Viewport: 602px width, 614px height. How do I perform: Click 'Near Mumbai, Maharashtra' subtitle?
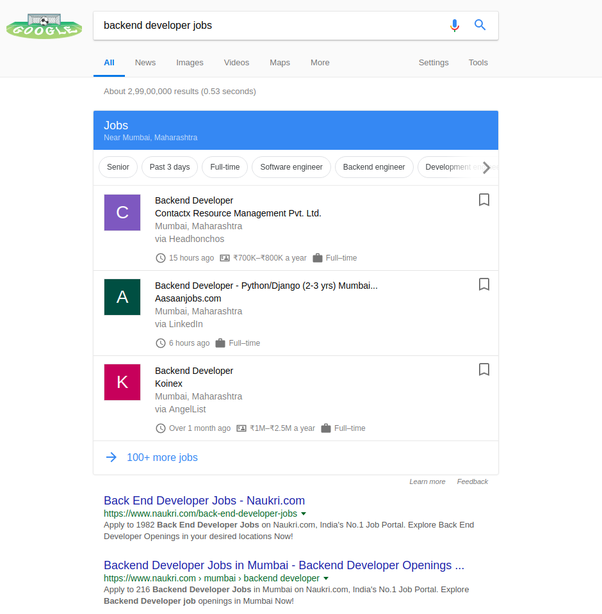click(x=150, y=138)
